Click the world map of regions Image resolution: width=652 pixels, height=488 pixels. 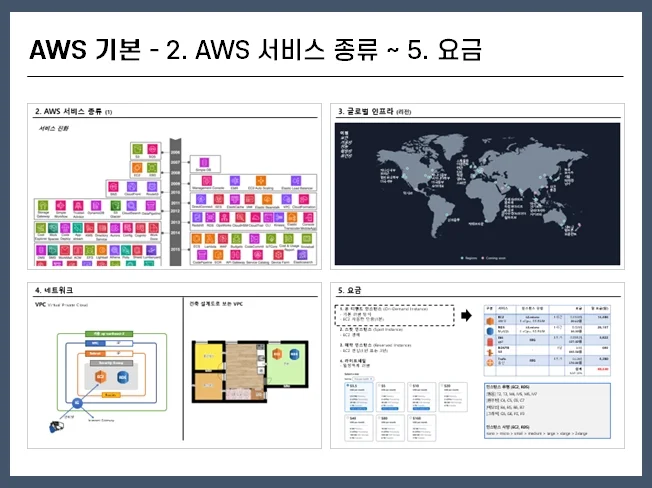477,194
